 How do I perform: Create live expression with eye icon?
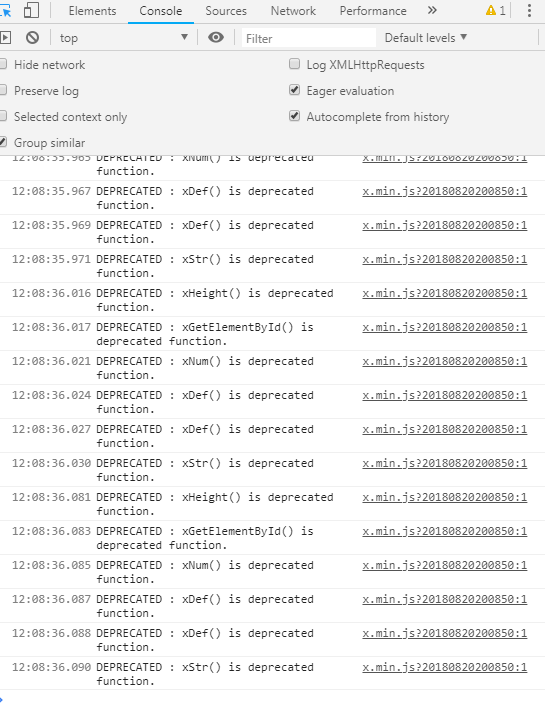click(x=216, y=37)
